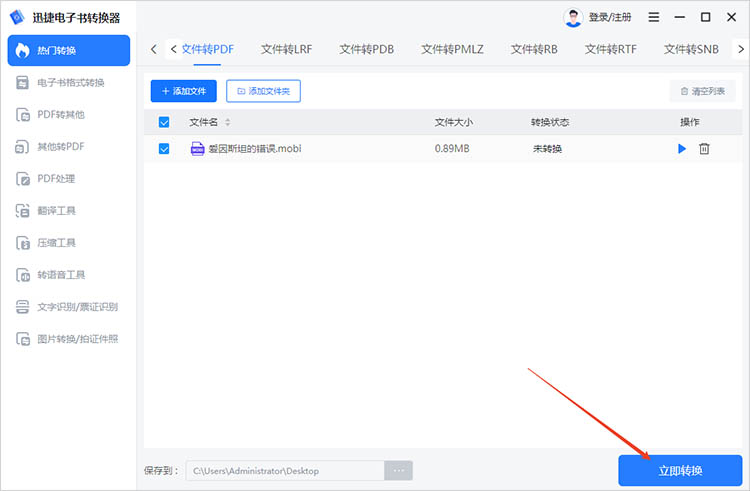Viewport: 750px width, 491px height.
Task: Open 文字识别/票证识别 in the sidebar
Action: click(67, 307)
